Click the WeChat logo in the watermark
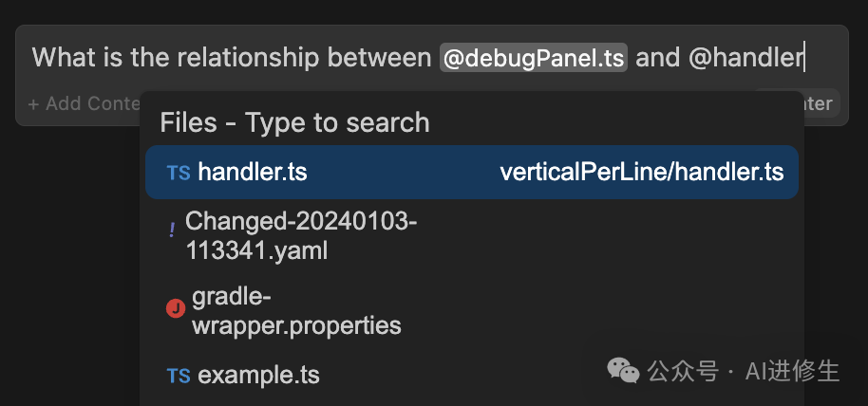868x406 pixels. tap(623, 370)
